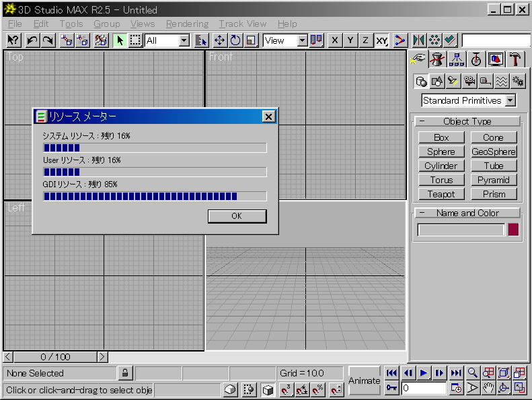Select Systems gears category icon

(518, 81)
